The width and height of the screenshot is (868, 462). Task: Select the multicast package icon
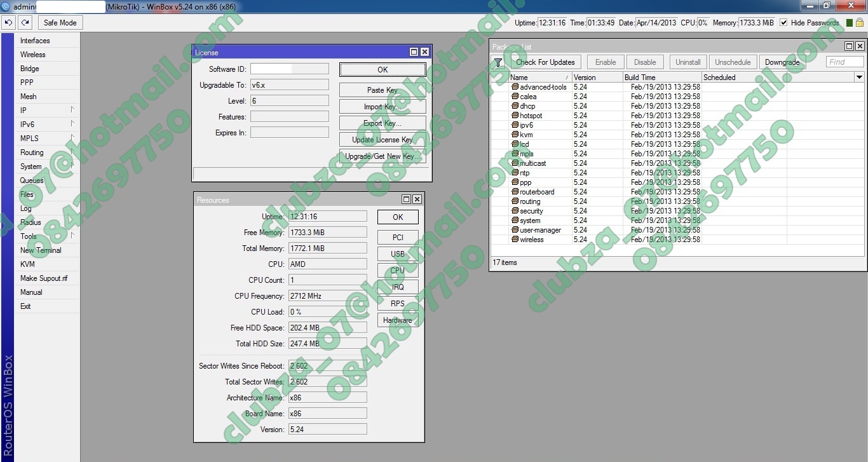[x=515, y=163]
